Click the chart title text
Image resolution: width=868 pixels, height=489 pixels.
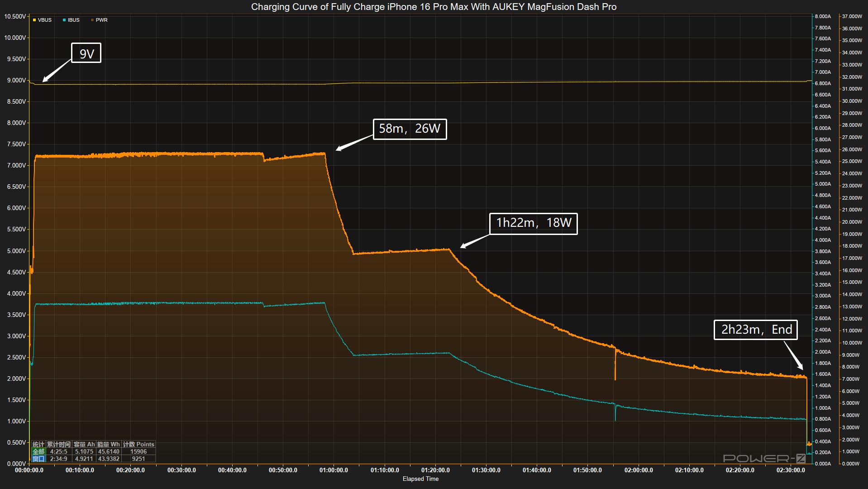click(x=434, y=7)
